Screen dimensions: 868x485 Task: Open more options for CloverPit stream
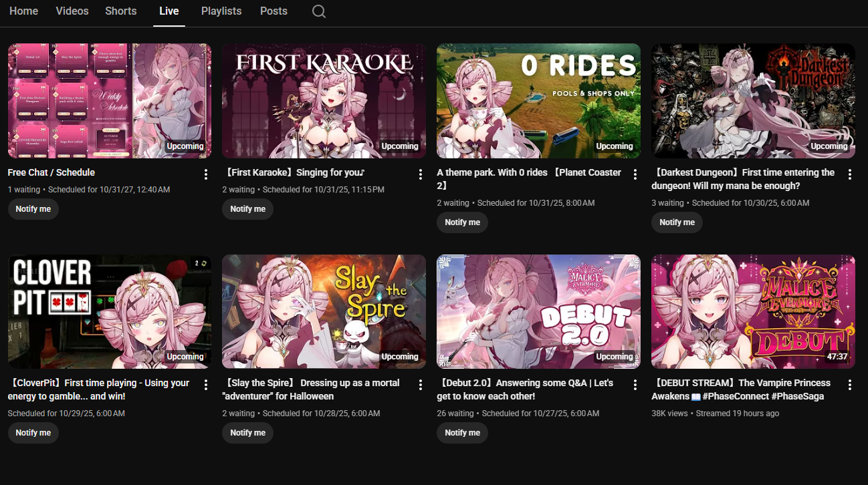(x=206, y=385)
